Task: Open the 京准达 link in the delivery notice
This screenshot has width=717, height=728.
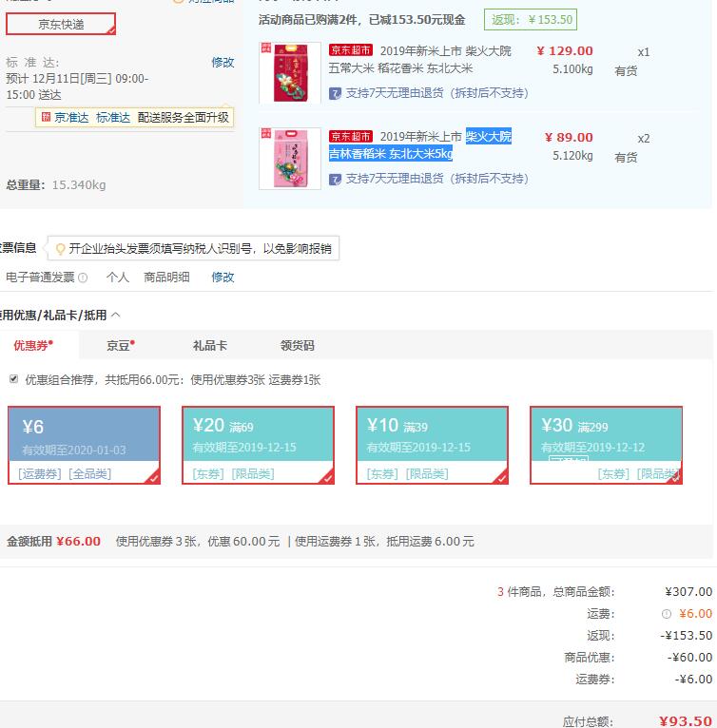Action: click(x=71, y=118)
